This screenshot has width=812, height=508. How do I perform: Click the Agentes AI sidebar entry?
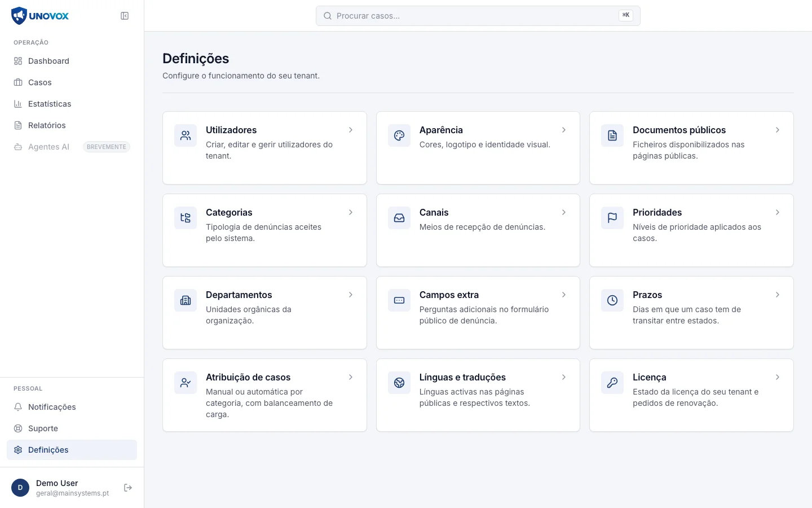click(x=72, y=147)
